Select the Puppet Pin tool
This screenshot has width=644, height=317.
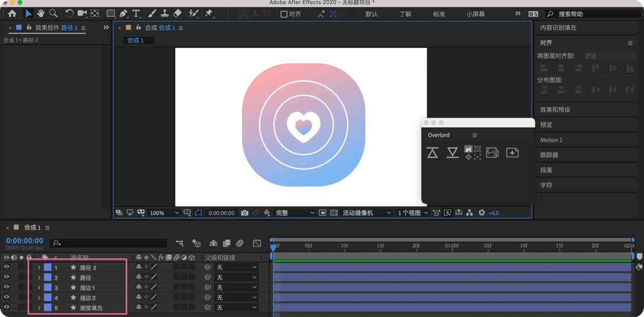(x=209, y=14)
